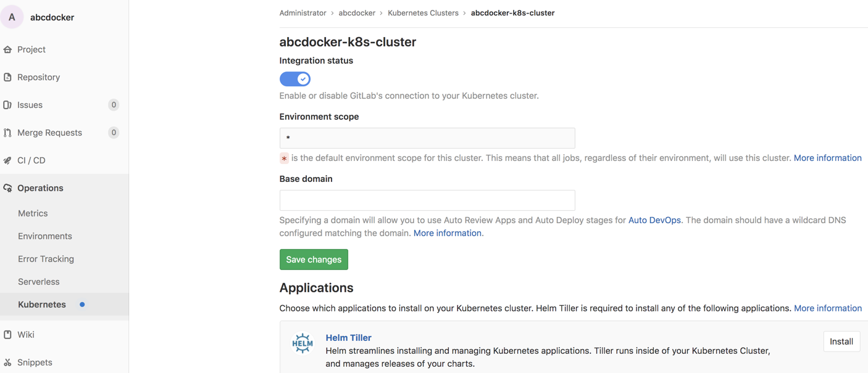Click the Issues count badge
868x373 pixels.
[114, 105]
